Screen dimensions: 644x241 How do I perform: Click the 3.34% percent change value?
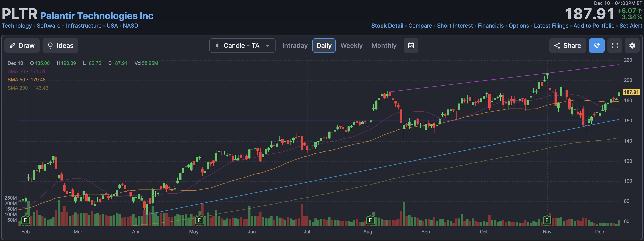[632, 17]
